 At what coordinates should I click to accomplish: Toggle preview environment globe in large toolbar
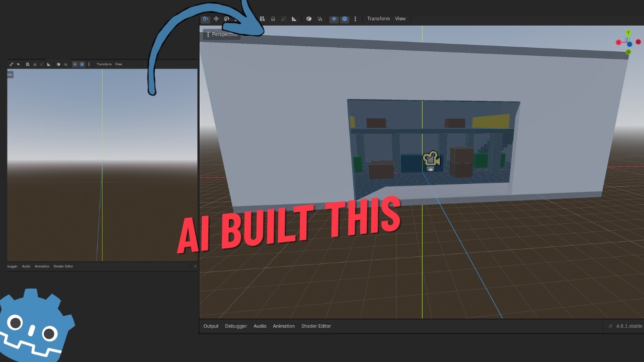345,19
